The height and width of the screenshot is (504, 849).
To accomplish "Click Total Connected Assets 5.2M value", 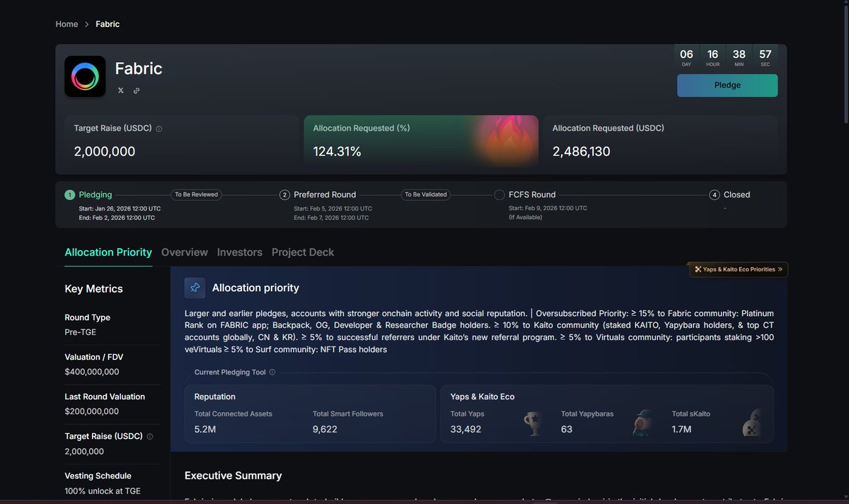I will [206, 428].
